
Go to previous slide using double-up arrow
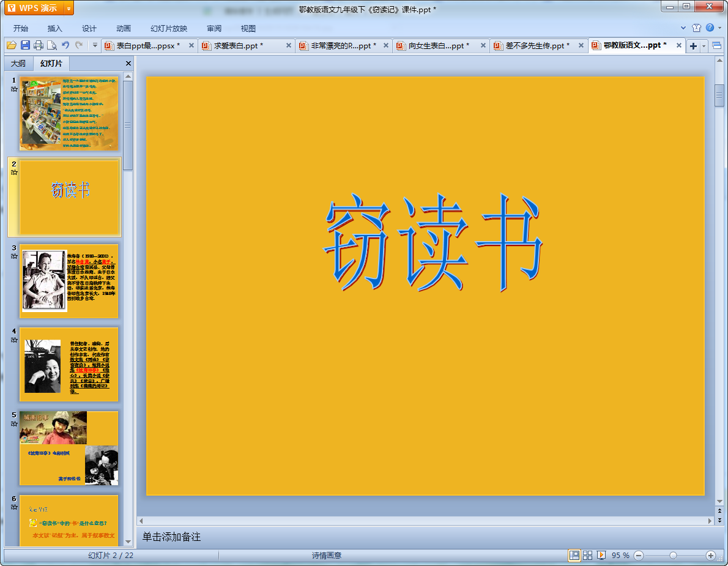click(719, 511)
